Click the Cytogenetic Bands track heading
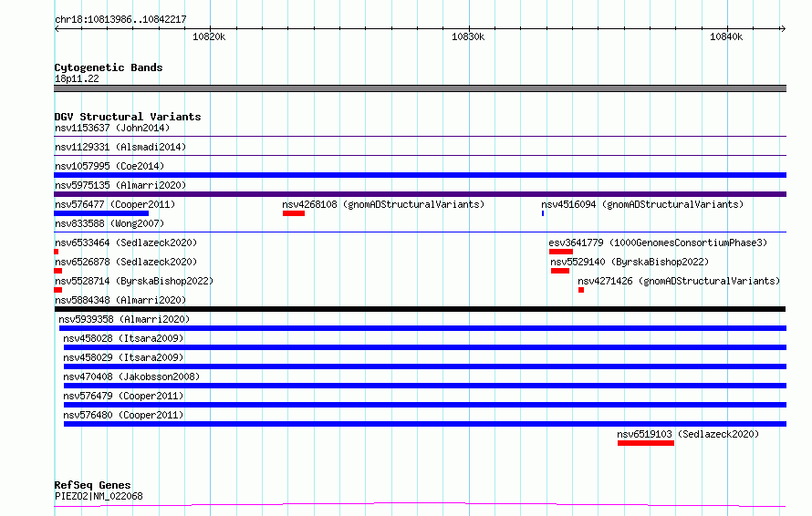Viewport: 812px width, 516px height. click(x=109, y=67)
